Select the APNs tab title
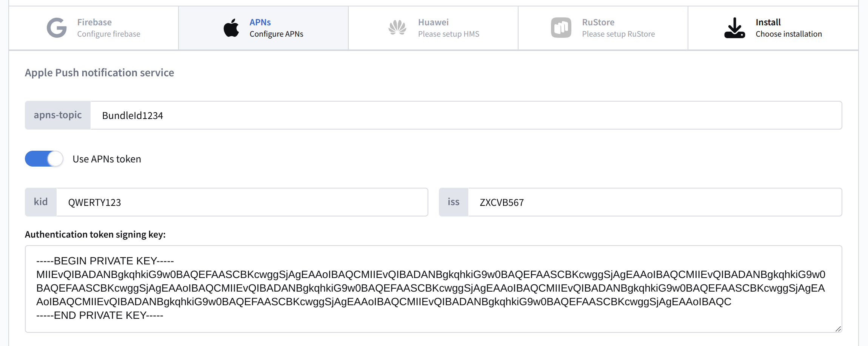868x346 pixels. point(260,22)
